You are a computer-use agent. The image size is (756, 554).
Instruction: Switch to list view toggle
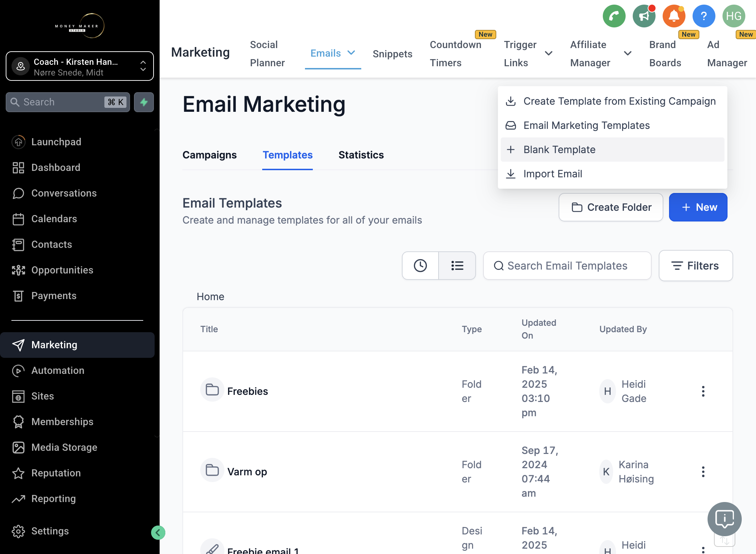click(457, 266)
